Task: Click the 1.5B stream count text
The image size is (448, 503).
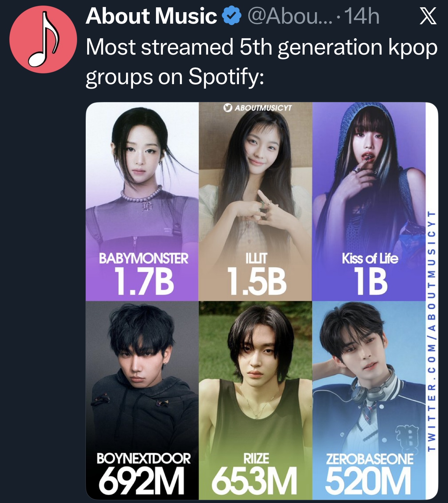Action: point(257,282)
